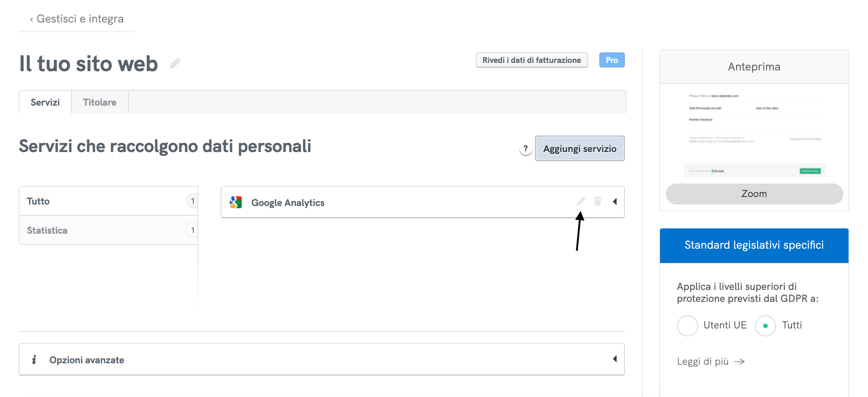
Task: Click the back chevron before Gestisci e integra
Action: click(x=31, y=18)
